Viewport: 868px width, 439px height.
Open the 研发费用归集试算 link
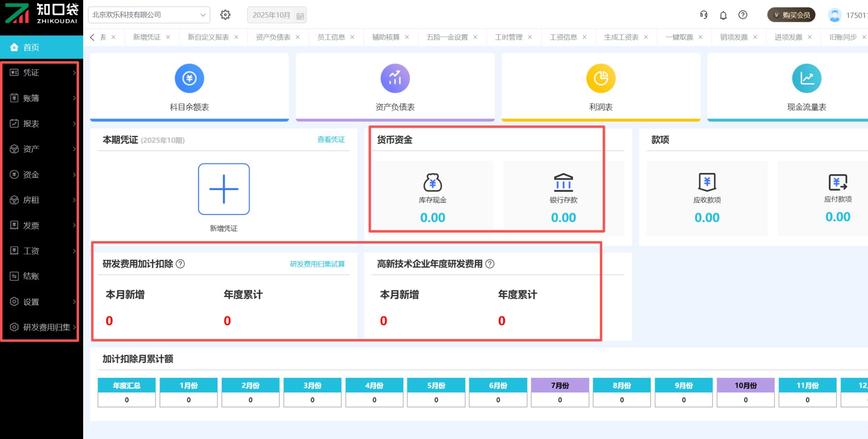[x=317, y=264]
